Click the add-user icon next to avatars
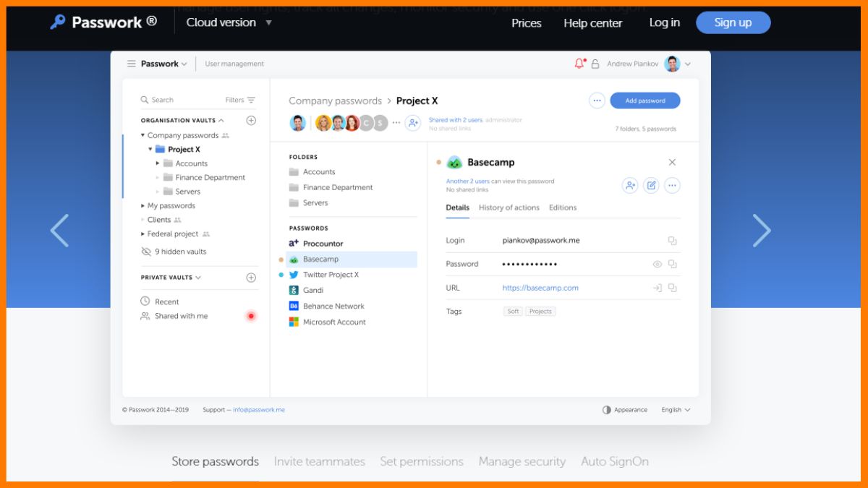The height and width of the screenshot is (488, 868). pyautogui.click(x=412, y=123)
